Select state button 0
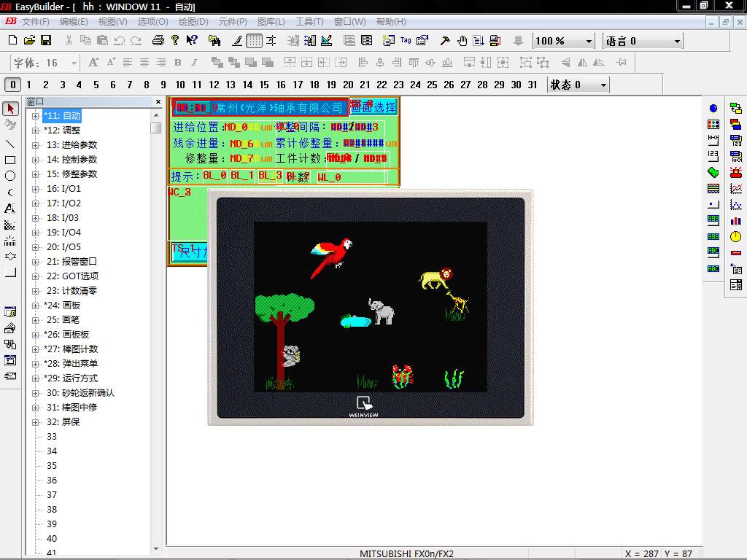Image resolution: width=747 pixels, height=560 pixels. pos(13,85)
